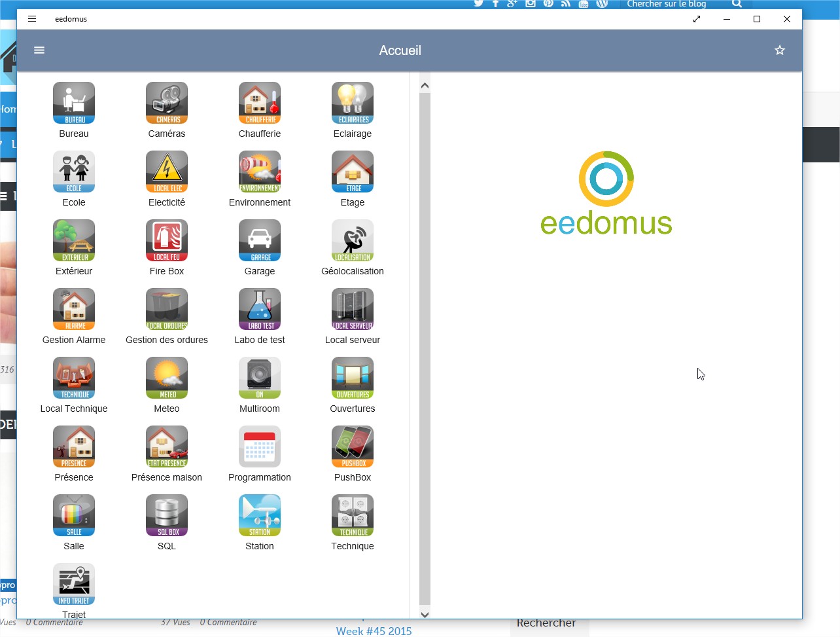The image size is (840, 637).
Task: Open the Trajet info icon
Action: 74,584
